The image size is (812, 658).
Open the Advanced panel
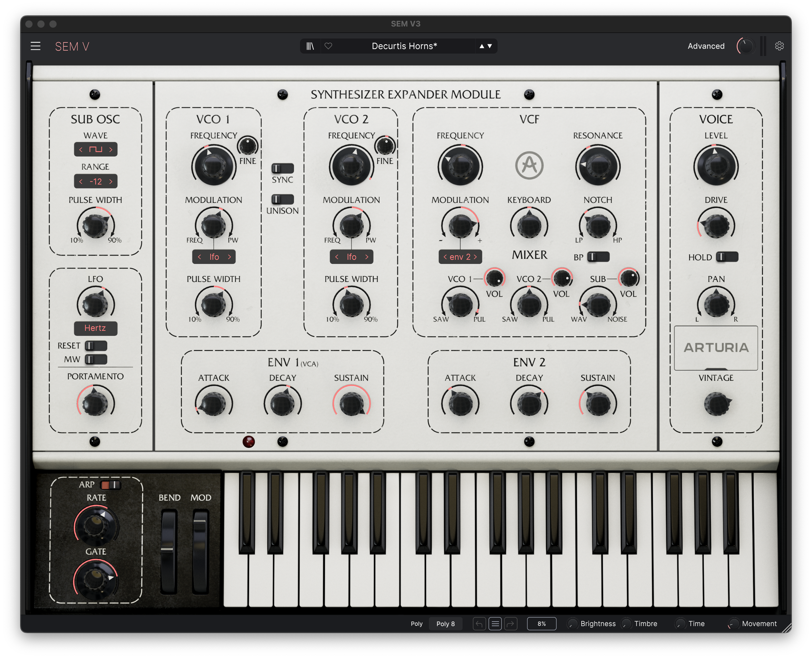click(x=706, y=46)
